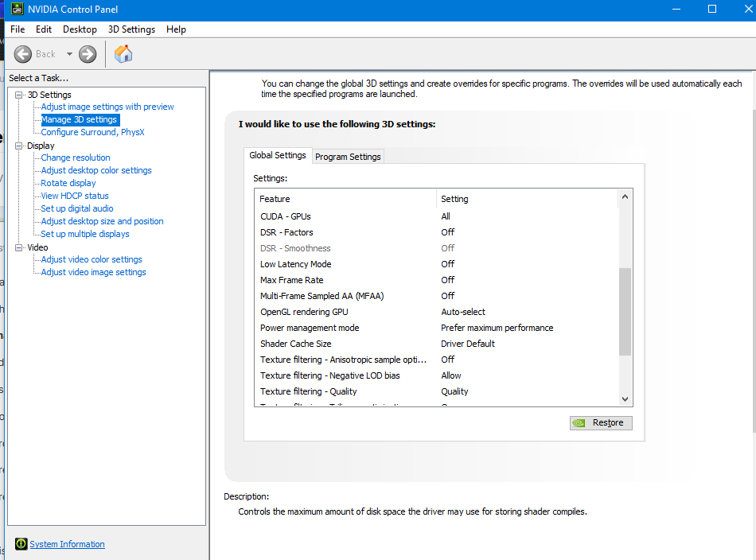
Task: Select Manage 3D settings task
Action: point(79,119)
